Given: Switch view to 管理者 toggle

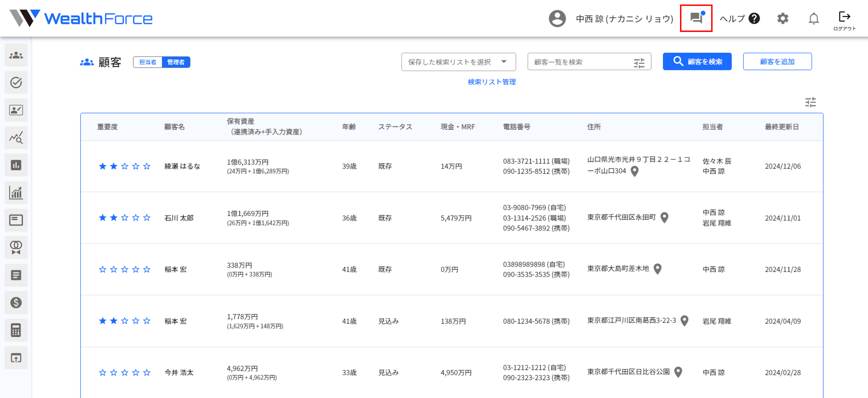Looking at the screenshot, I should [x=176, y=62].
